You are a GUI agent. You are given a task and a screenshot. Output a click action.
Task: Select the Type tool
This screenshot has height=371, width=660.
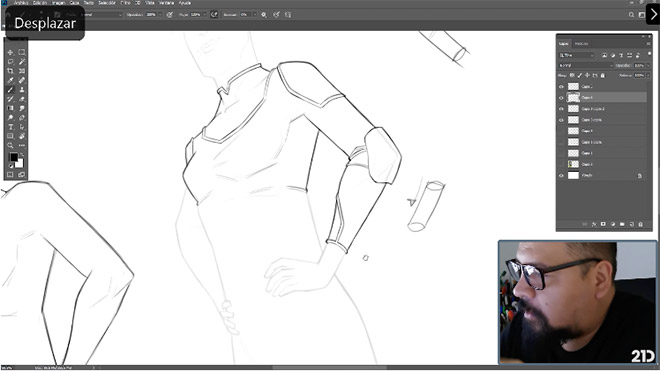point(10,127)
